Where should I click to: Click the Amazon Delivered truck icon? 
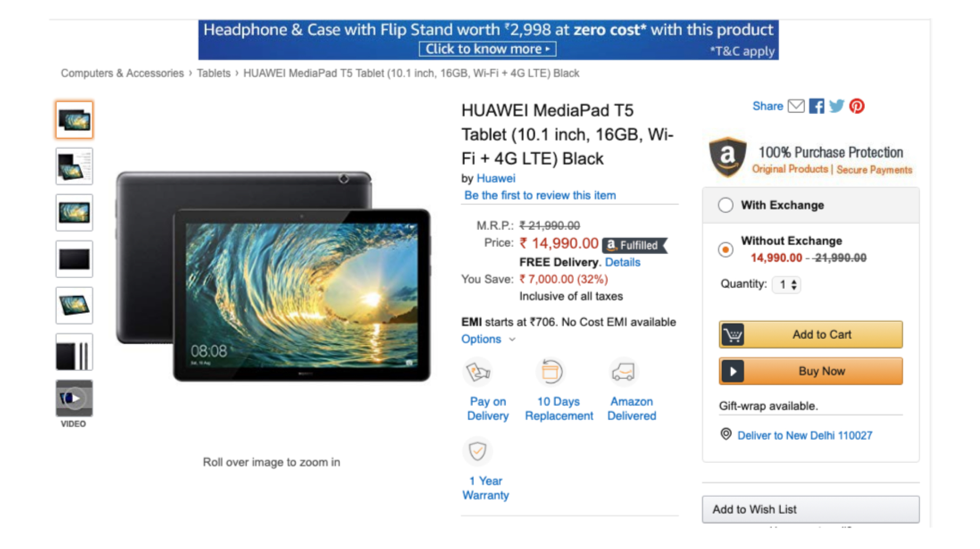point(623,372)
